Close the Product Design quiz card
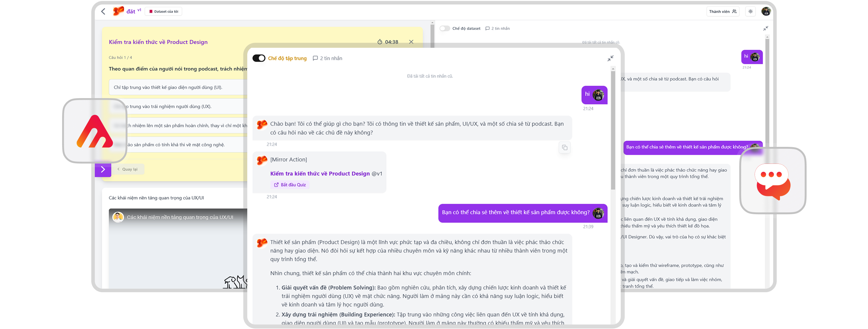The width and height of the screenshot is (868, 329). point(411,42)
